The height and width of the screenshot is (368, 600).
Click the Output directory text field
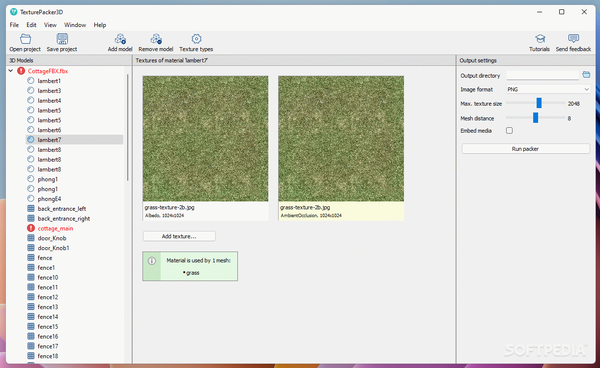point(542,75)
